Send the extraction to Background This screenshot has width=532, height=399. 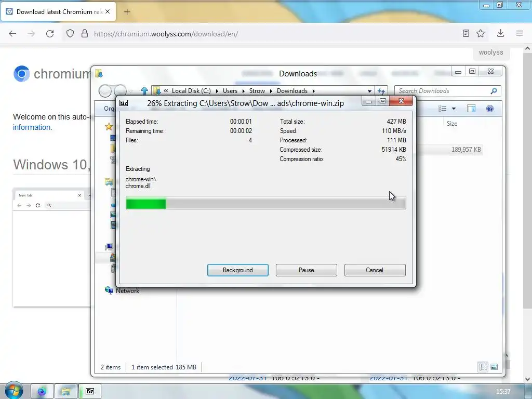coord(237,270)
